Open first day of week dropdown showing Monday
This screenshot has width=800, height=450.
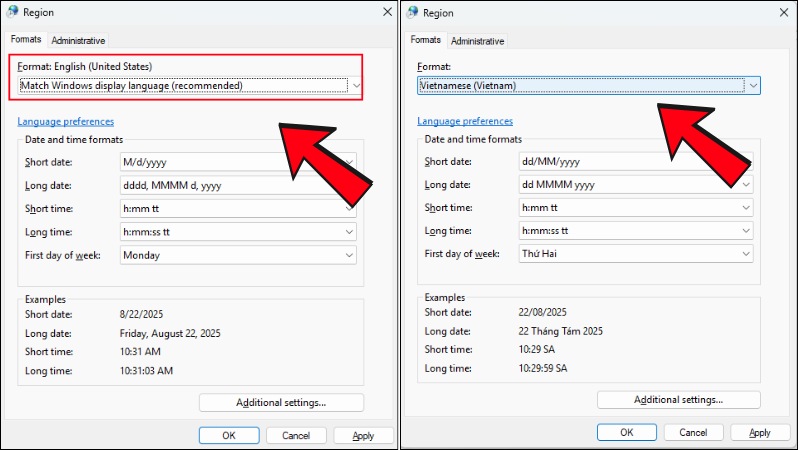[x=238, y=255]
